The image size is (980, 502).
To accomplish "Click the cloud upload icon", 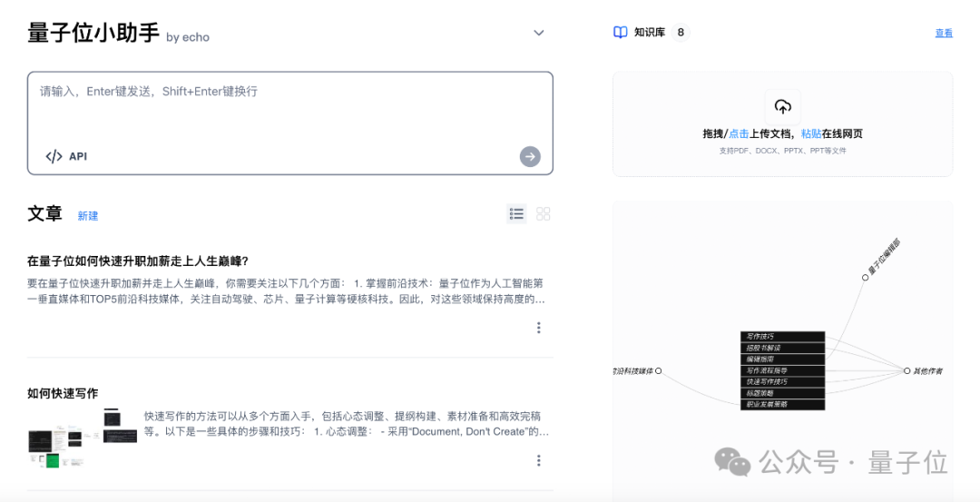I will [x=782, y=107].
